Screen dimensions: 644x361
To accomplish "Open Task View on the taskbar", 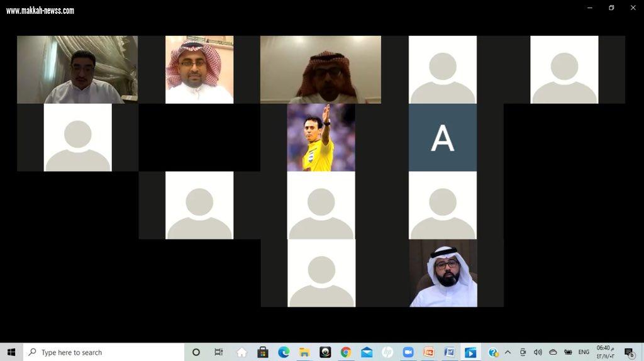I will click(x=218, y=352).
